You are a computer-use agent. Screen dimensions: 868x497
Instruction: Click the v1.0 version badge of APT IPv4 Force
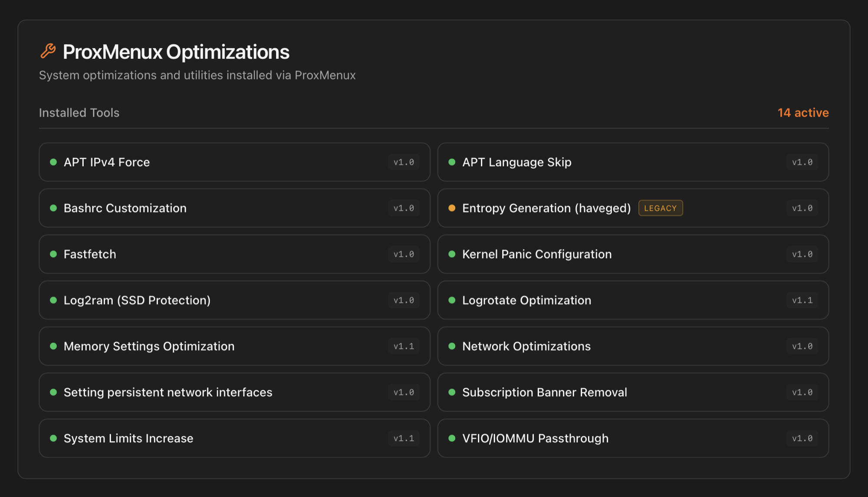tap(404, 162)
